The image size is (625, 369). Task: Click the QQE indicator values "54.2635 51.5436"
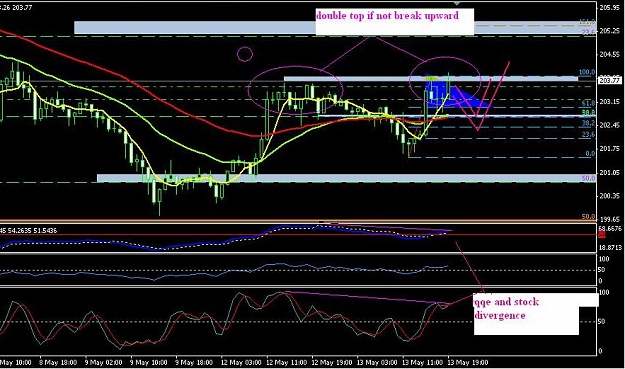click(x=31, y=231)
